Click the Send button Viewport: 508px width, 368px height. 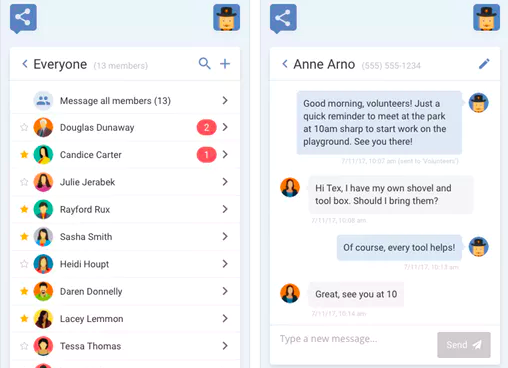tap(464, 345)
